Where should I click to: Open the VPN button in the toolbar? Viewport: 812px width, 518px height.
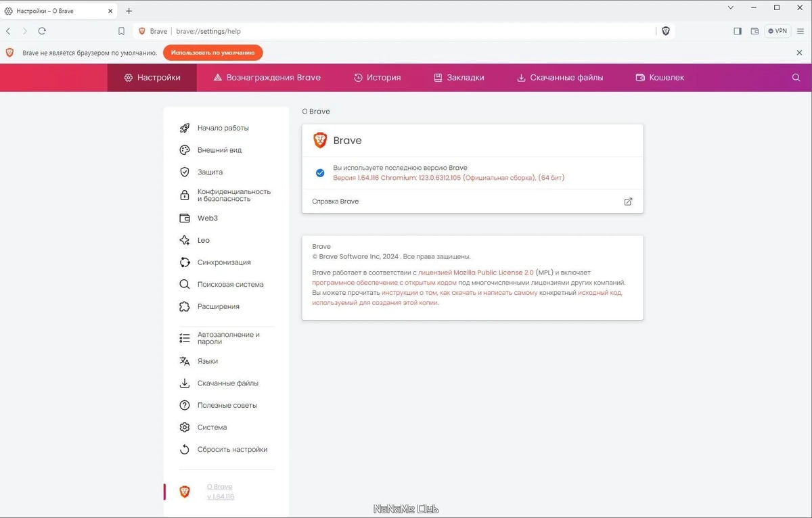(x=777, y=31)
